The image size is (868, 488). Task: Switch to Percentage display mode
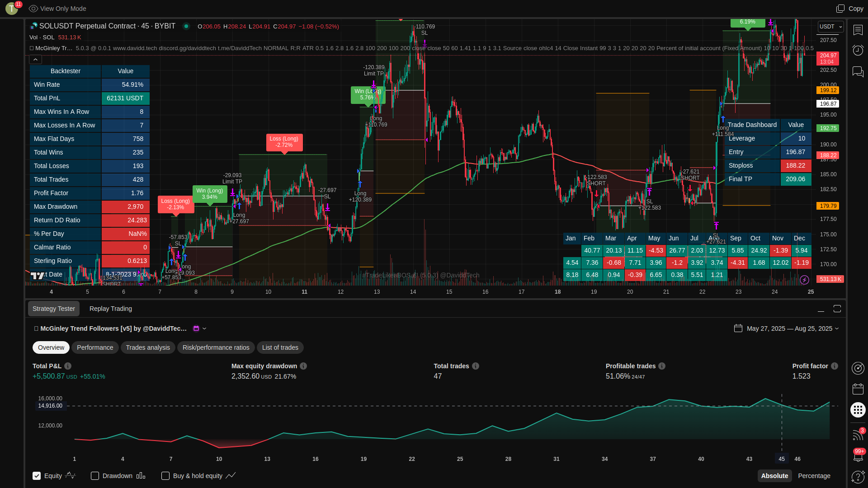[x=814, y=476]
